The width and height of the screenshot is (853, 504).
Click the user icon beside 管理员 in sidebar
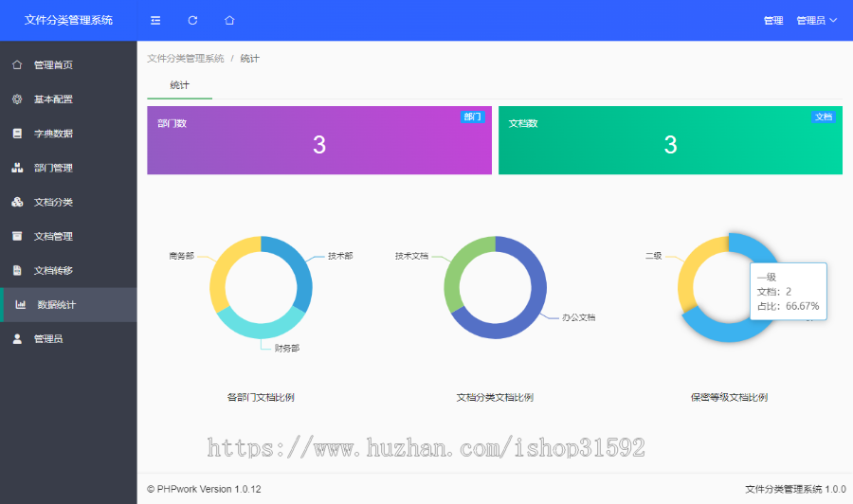click(17, 339)
